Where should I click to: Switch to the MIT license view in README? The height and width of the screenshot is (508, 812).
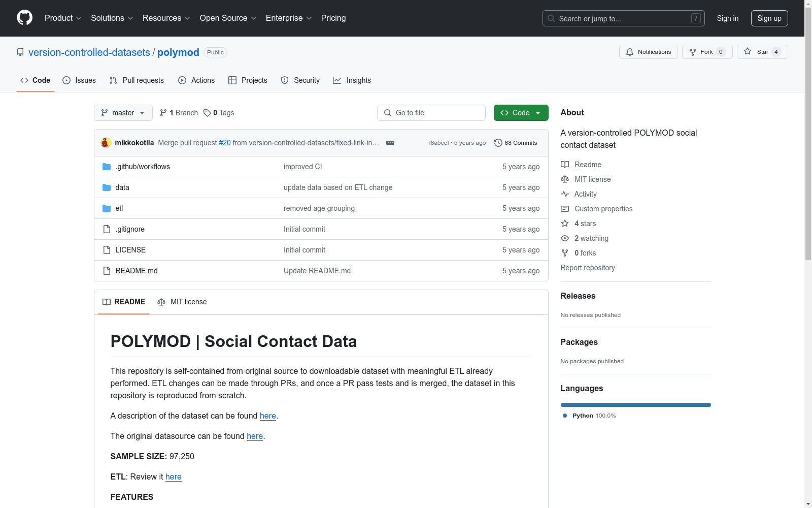click(x=182, y=302)
